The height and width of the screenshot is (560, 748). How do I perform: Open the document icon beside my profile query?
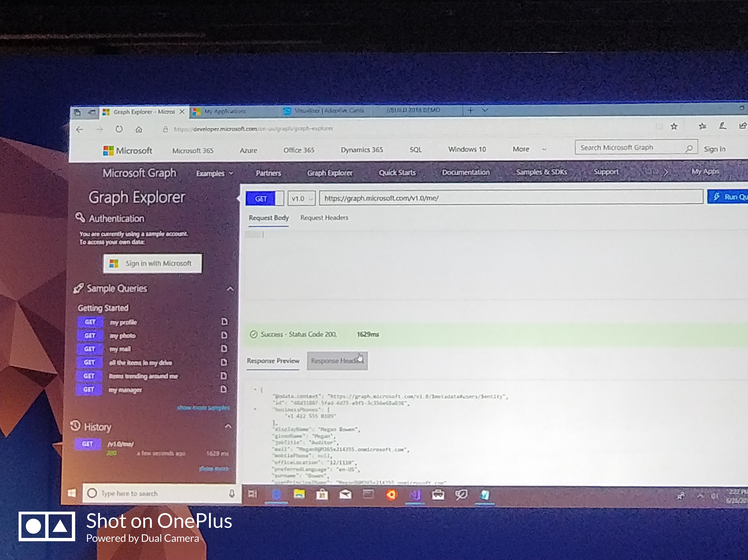(x=224, y=321)
